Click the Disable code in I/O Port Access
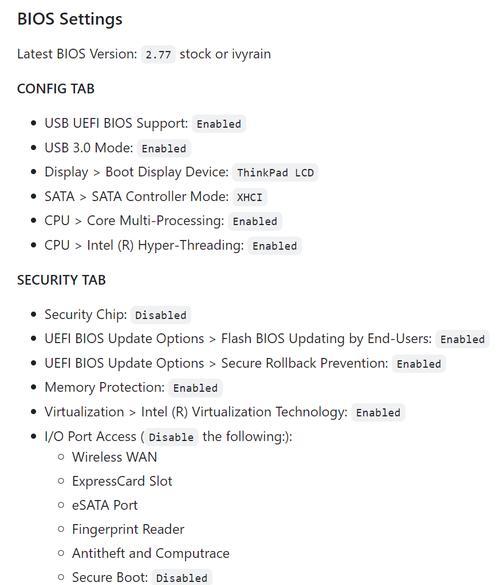This screenshot has width=500, height=585. 171,437
